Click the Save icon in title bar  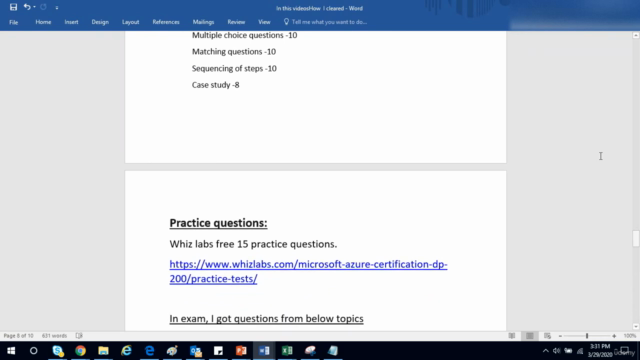(x=13, y=7)
